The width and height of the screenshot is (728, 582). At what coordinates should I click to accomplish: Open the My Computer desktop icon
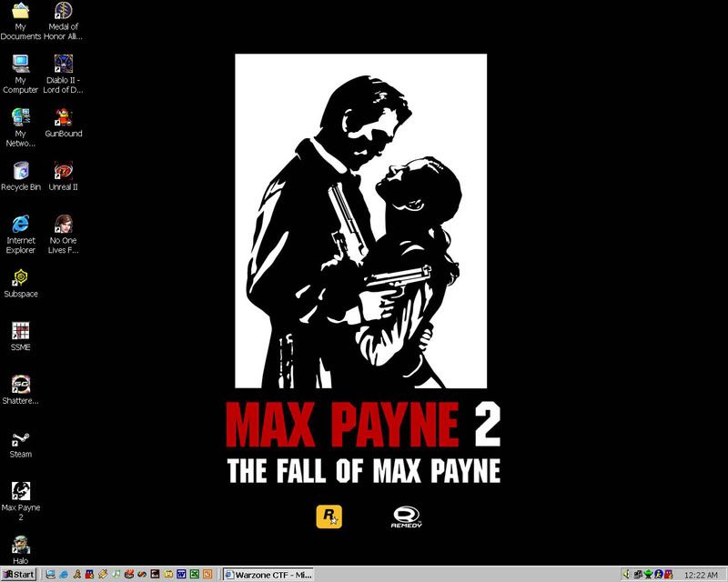click(20, 75)
